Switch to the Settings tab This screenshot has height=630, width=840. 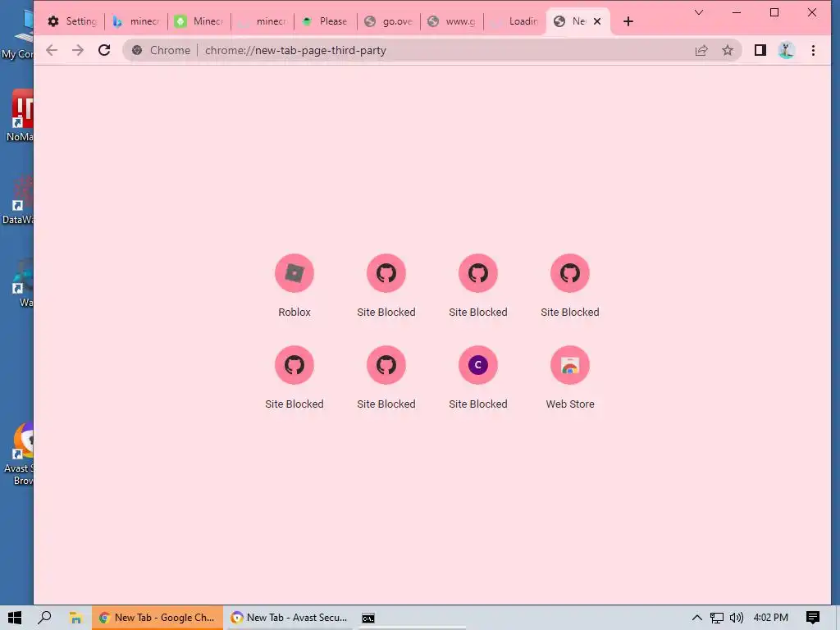pyautogui.click(x=73, y=21)
